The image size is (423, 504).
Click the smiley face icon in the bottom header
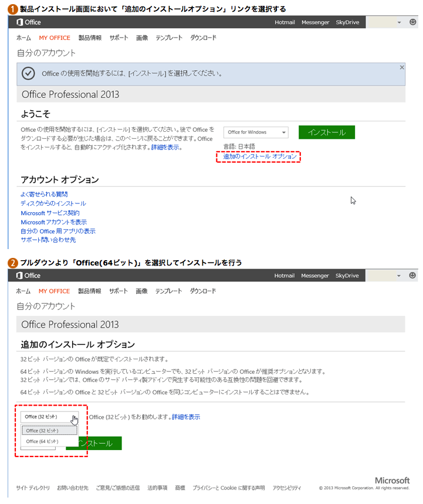click(412, 275)
